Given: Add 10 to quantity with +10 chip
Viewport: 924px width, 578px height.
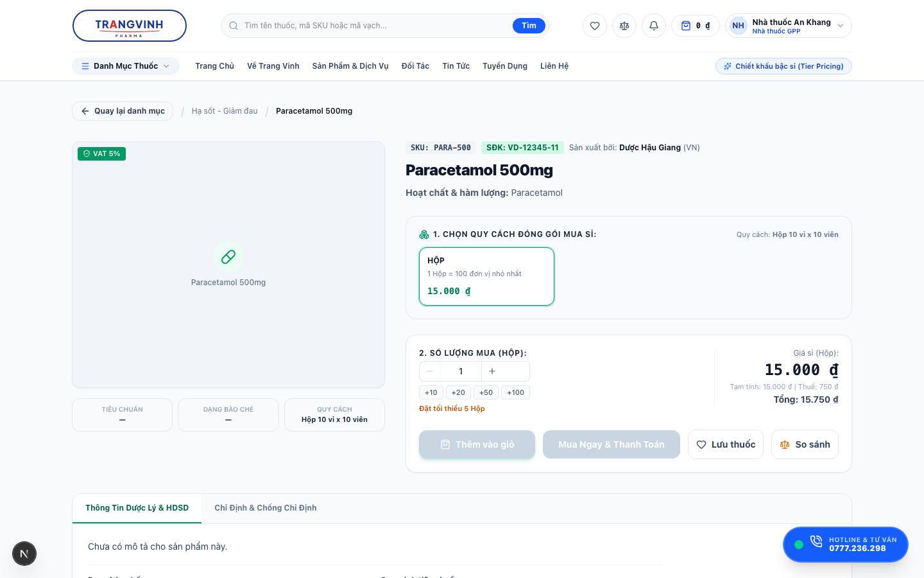Looking at the screenshot, I should pyautogui.click(x=431, y=392).
